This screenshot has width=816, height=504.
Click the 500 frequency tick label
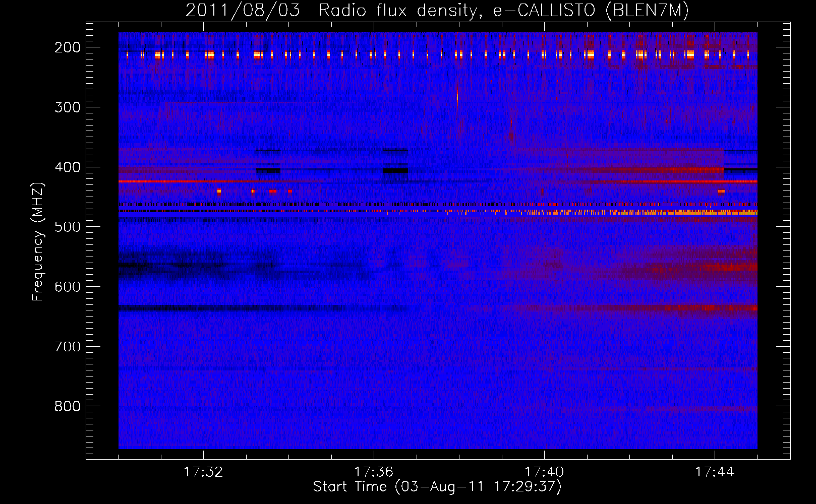[68, 227]
